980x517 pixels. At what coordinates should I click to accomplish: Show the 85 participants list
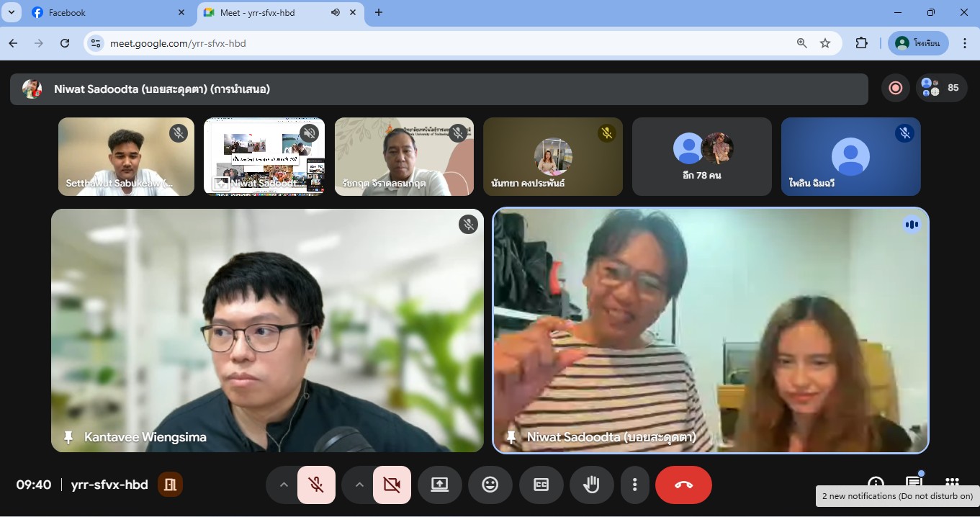point(941,88)
